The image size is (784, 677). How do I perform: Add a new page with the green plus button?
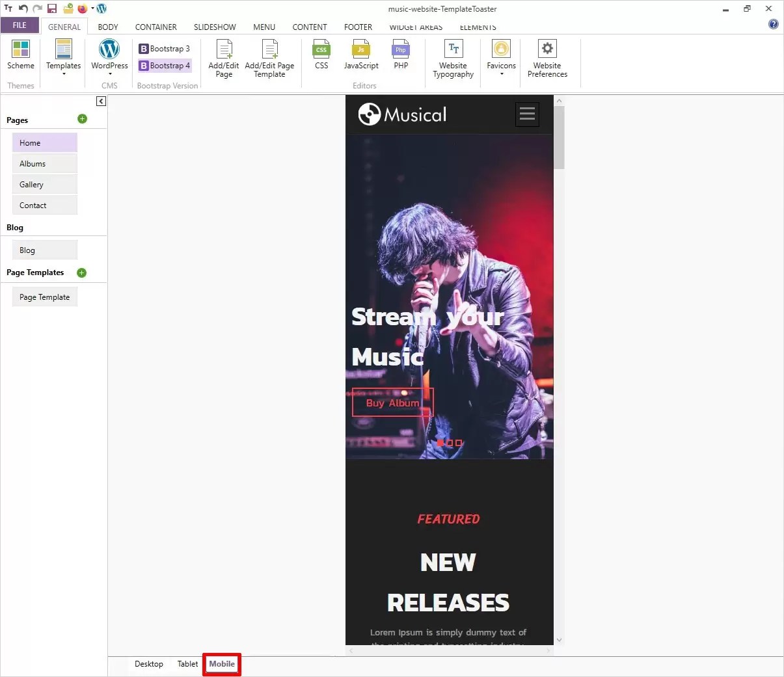[82, 120]
